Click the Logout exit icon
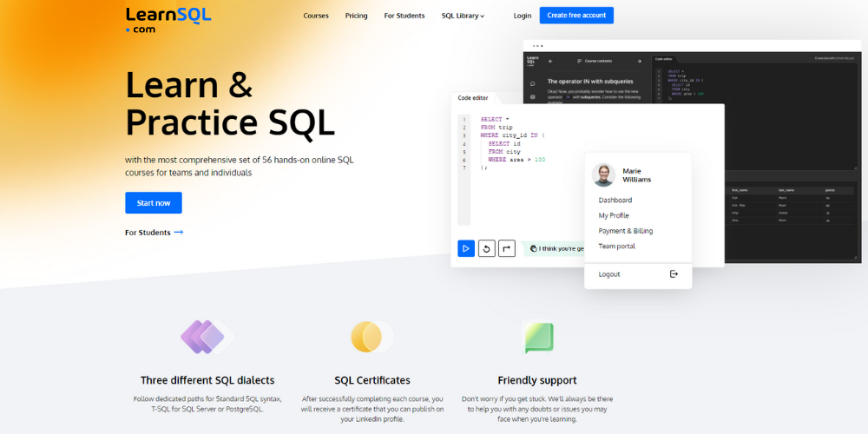The height and width of the screenshot is (434, 868). point(674,274)
